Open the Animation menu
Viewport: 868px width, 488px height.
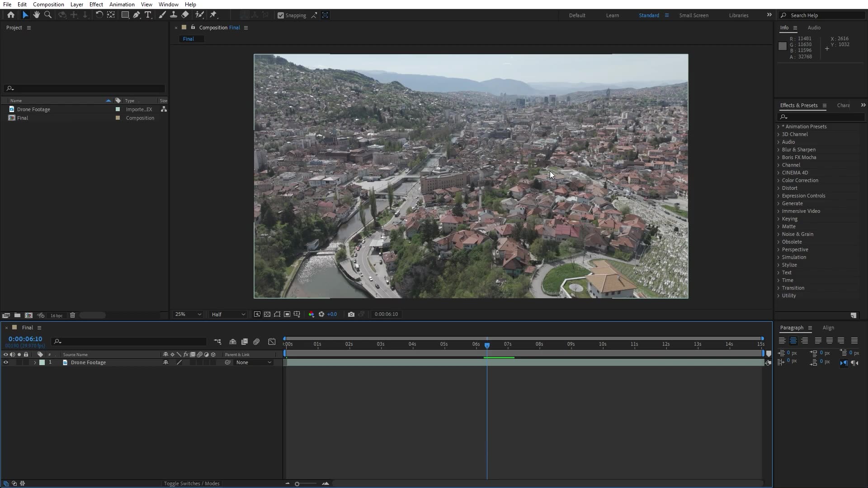coord(122,5)
